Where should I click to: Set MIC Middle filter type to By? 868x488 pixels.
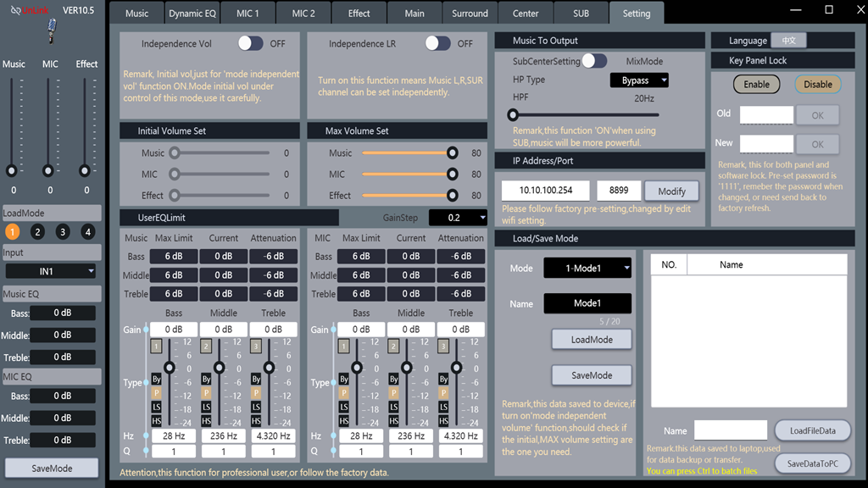click(x=393, y=379)
